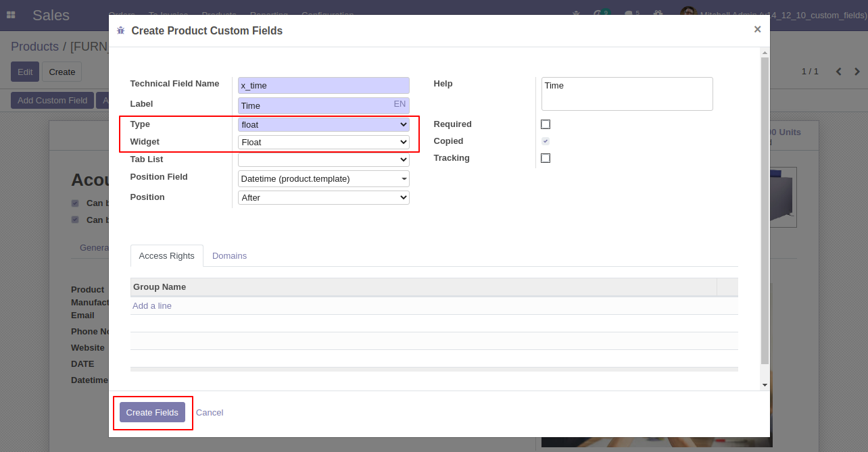This screenshot has height=452, width=868.
Task: Click the Website label on product form
Action: [x=88, y=348]
